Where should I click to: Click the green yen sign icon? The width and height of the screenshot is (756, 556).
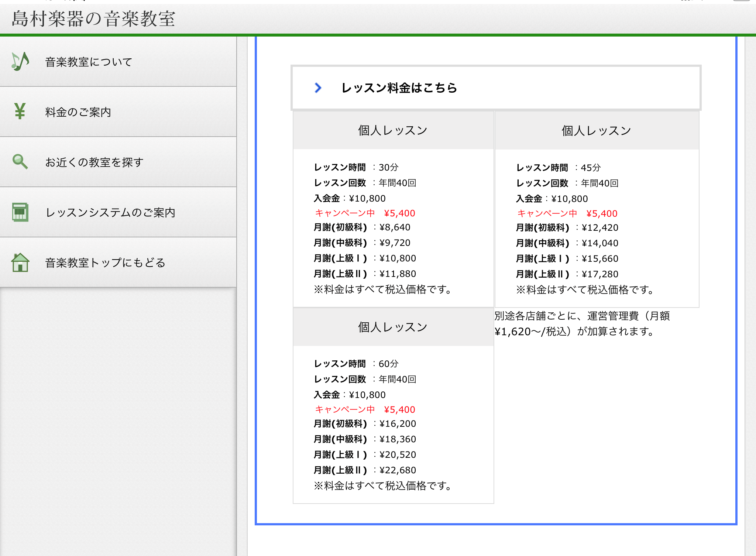pos(20,111)
